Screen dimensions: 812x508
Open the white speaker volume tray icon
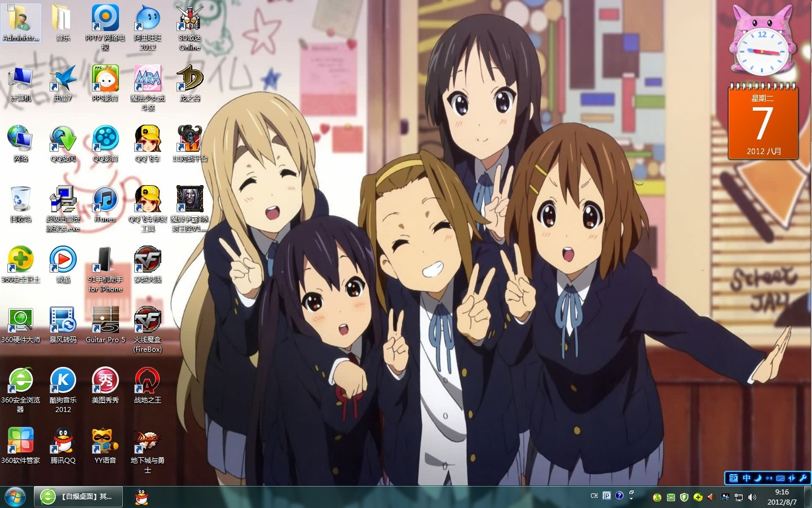coord(752,497)
